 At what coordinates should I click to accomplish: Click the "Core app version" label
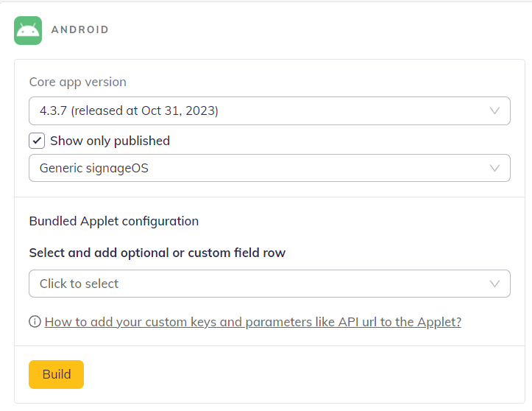78,82
